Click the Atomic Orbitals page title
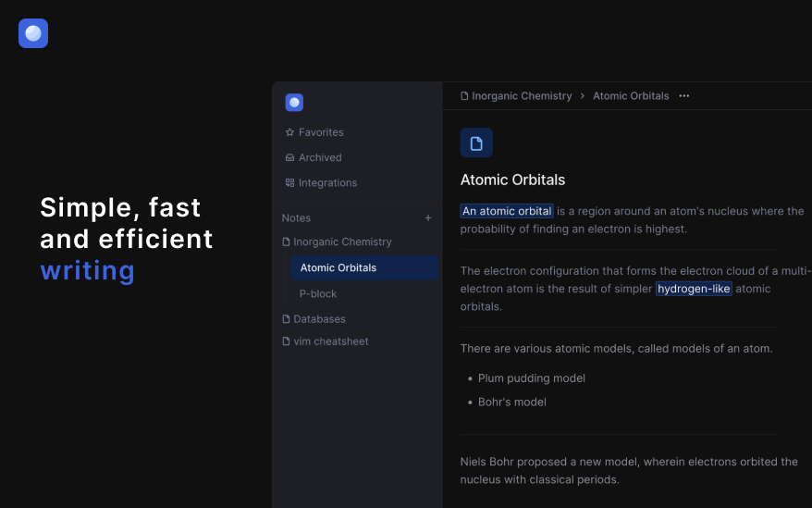812x508 pixels. click(x=512, y=180)
